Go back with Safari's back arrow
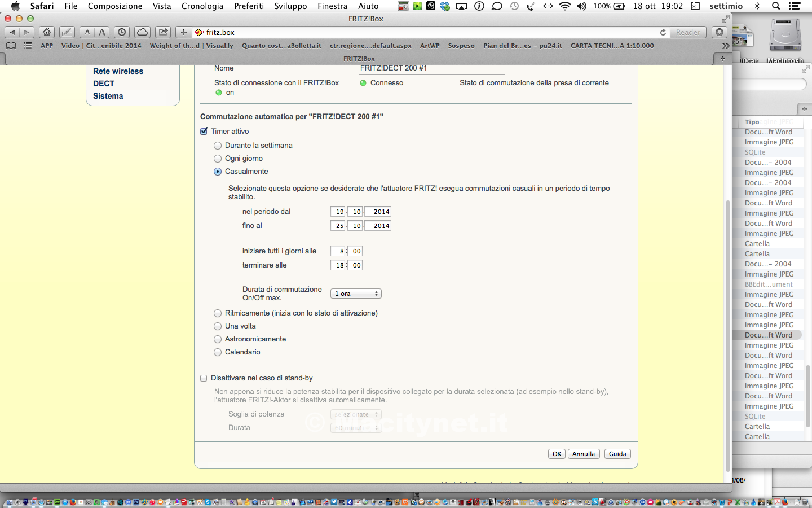This screenshot has height=508, width=812. click(x=12, y=32)
